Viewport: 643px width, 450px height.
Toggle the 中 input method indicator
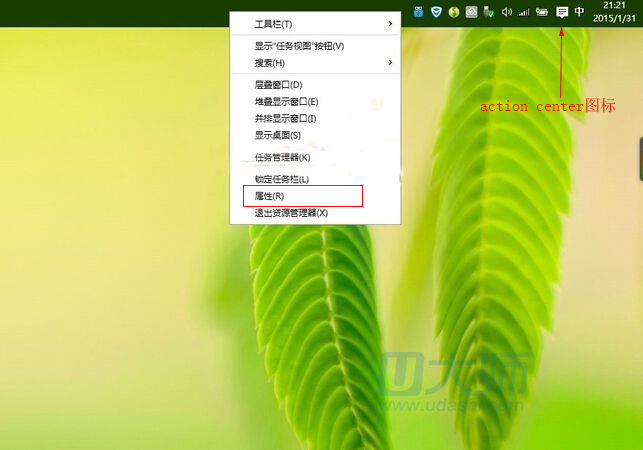click(580, 12)
